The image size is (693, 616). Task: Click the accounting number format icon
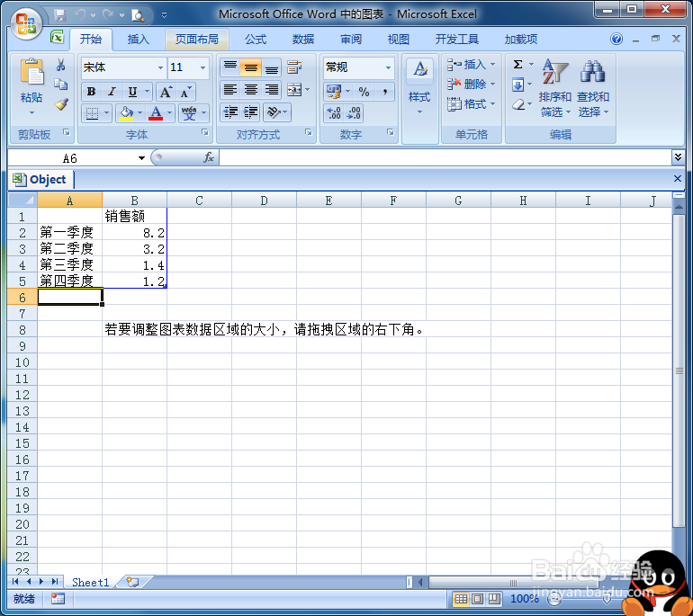334,92
